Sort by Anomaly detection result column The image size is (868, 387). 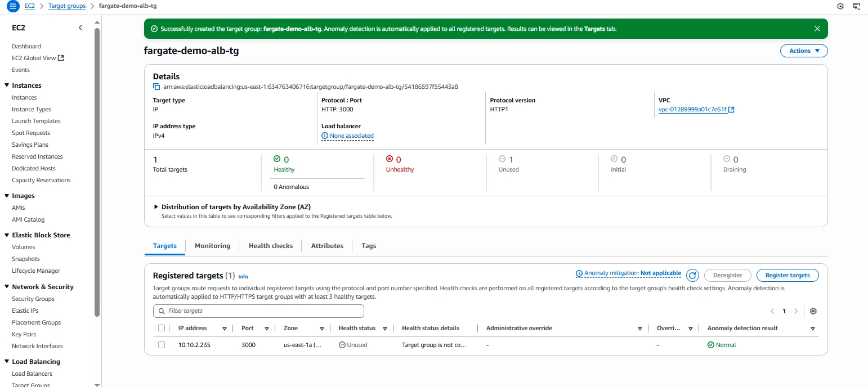click(813, 328)
